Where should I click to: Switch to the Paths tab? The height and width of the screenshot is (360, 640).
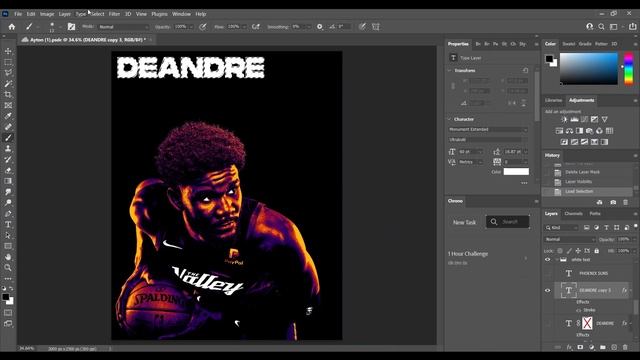pos(595,214)
